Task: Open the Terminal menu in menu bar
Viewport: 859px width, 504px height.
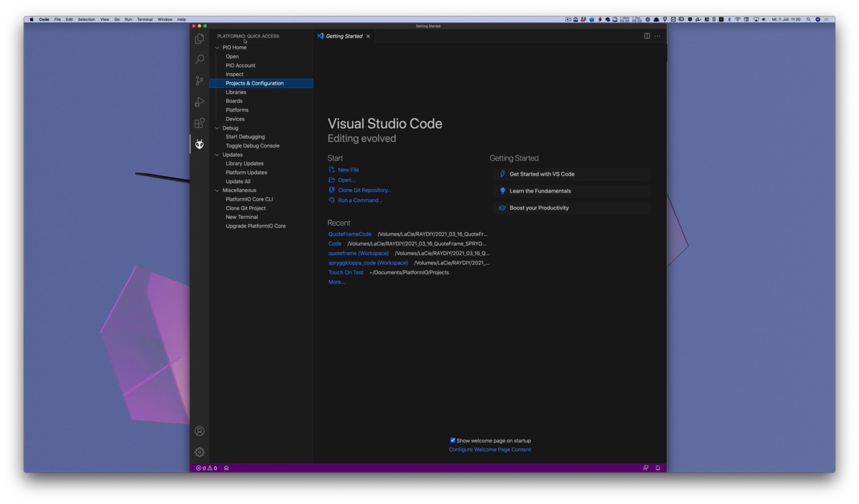Action: point(145,19)
